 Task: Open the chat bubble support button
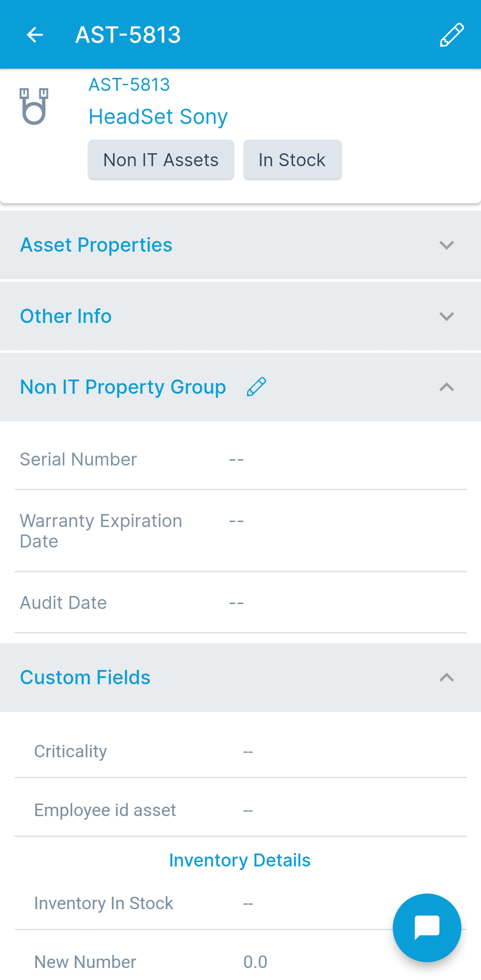click(x=426, y=927)
